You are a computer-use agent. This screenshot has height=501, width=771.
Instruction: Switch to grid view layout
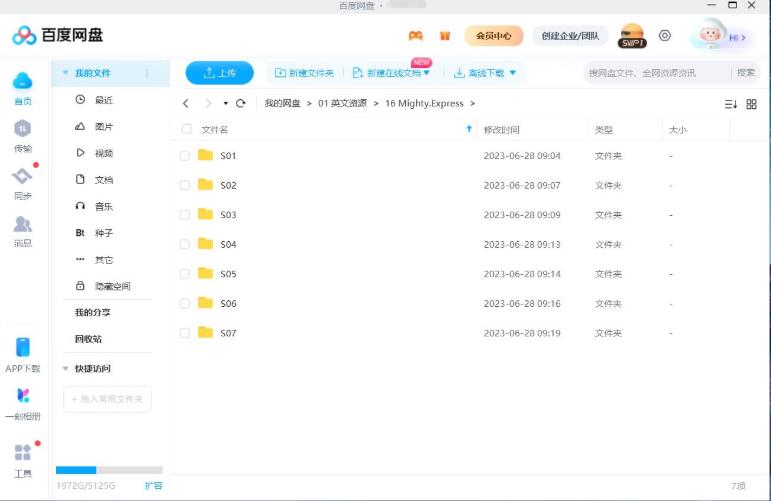751,104
